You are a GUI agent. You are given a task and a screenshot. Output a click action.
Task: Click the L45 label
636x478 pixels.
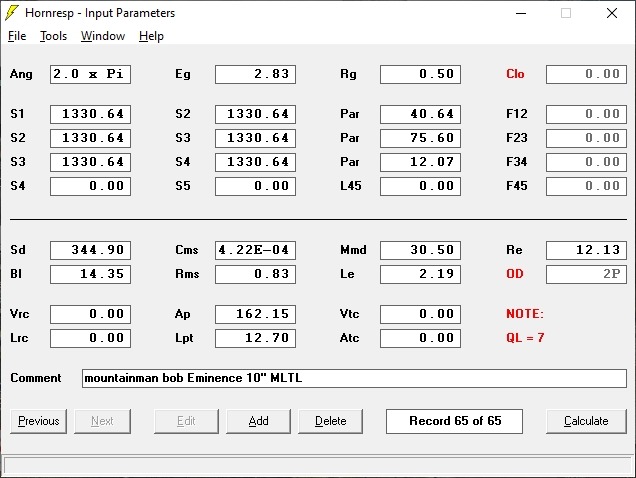tap(350, 186)
